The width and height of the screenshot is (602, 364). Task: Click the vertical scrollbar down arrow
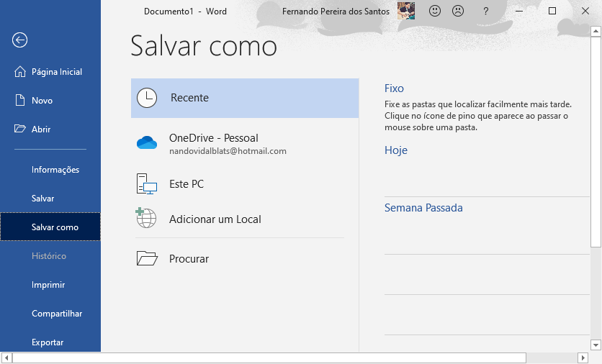596,345
